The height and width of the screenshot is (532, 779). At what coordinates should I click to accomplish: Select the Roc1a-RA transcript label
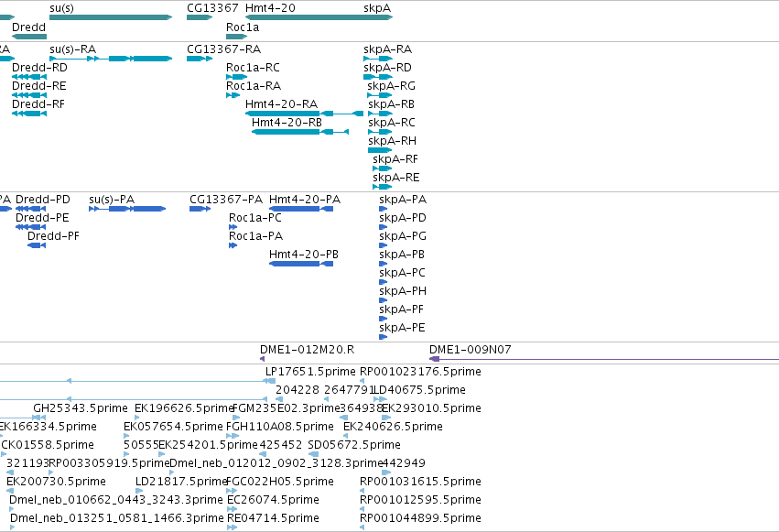pyautogui.click(x=254, y=86)
